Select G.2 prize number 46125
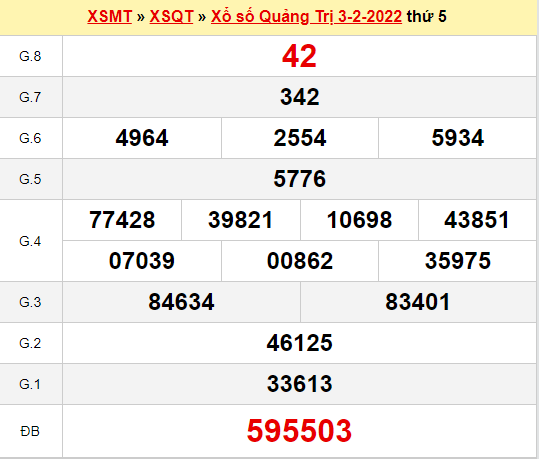Image resolution: width=539 pixels, height=459 pixels. pos(300,343)
